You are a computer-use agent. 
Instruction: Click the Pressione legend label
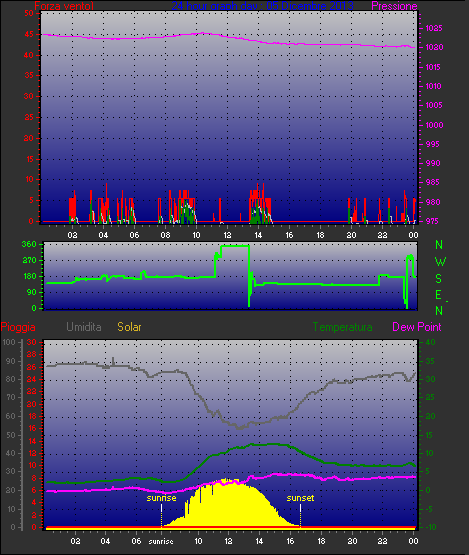394,6
